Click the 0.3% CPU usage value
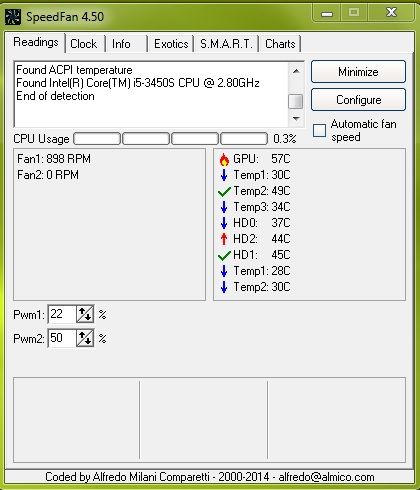This screenshot has width=420, height=490. [x=285, y=139]
